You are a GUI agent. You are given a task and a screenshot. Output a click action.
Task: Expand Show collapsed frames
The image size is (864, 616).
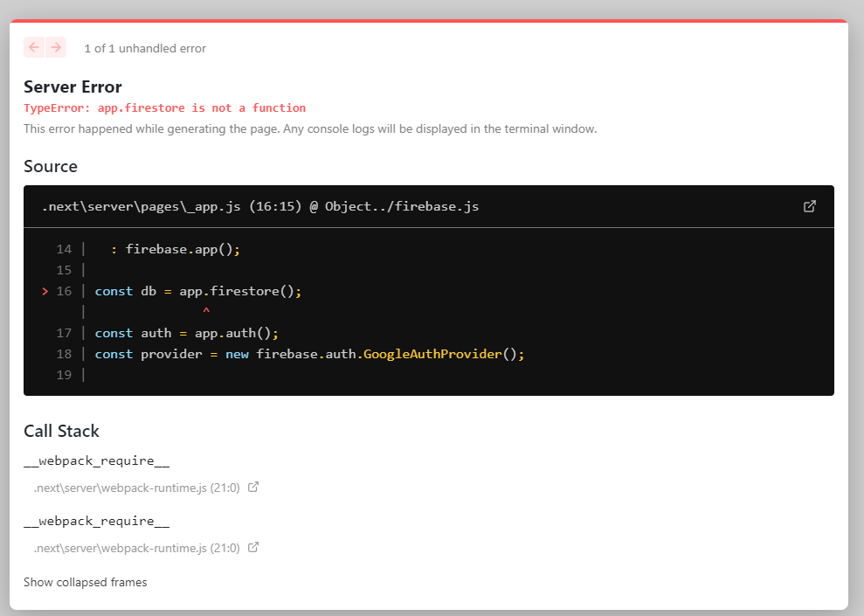[85, 582]
